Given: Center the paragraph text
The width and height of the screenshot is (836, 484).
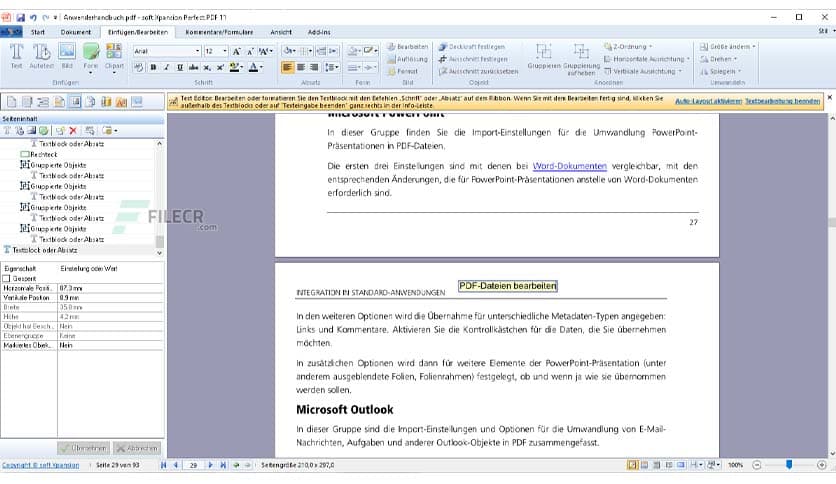Looking at the screenshot, I should (x=301, y=67).
